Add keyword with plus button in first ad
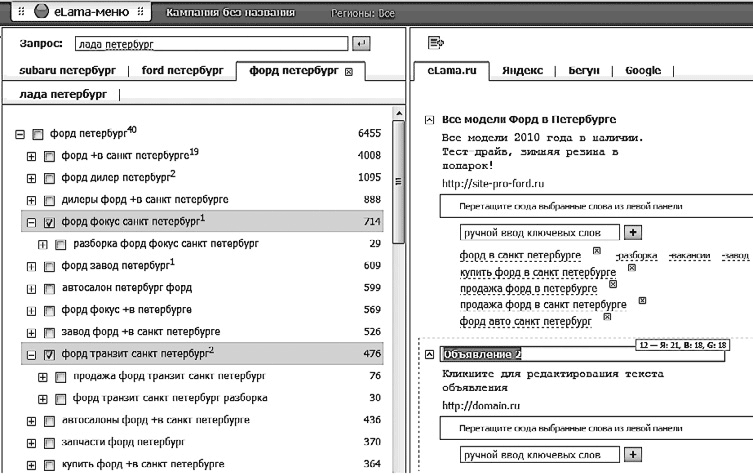Screen dimensions: 753x476 click(x=633, y=232)
